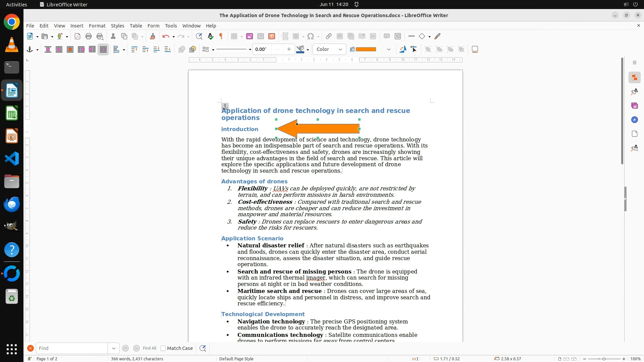Image resolution: width=644 pixels, height=362 pixels.
Task: Click the Rotate shape icon
Action: coord(403,50)
